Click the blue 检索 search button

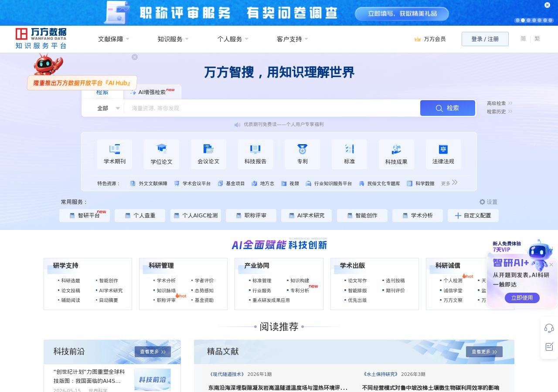click(x=448, y=108)
